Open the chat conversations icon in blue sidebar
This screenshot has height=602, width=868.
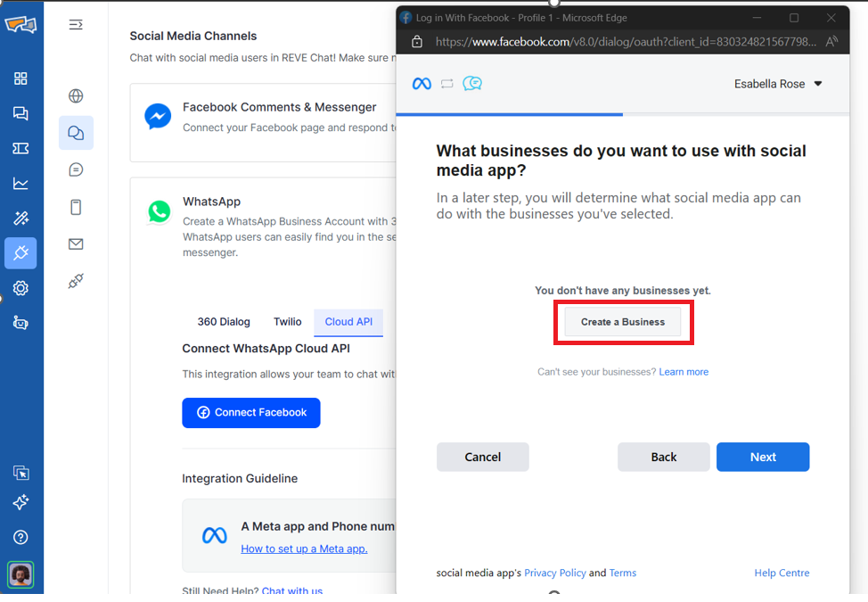(20, 113)
